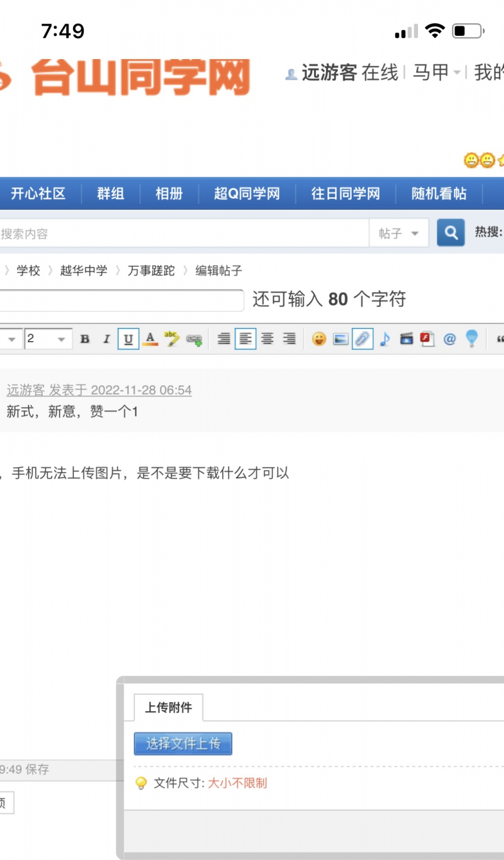Toggle bold formatting in editor toolbar
The image size is (504, 860).
85,339
